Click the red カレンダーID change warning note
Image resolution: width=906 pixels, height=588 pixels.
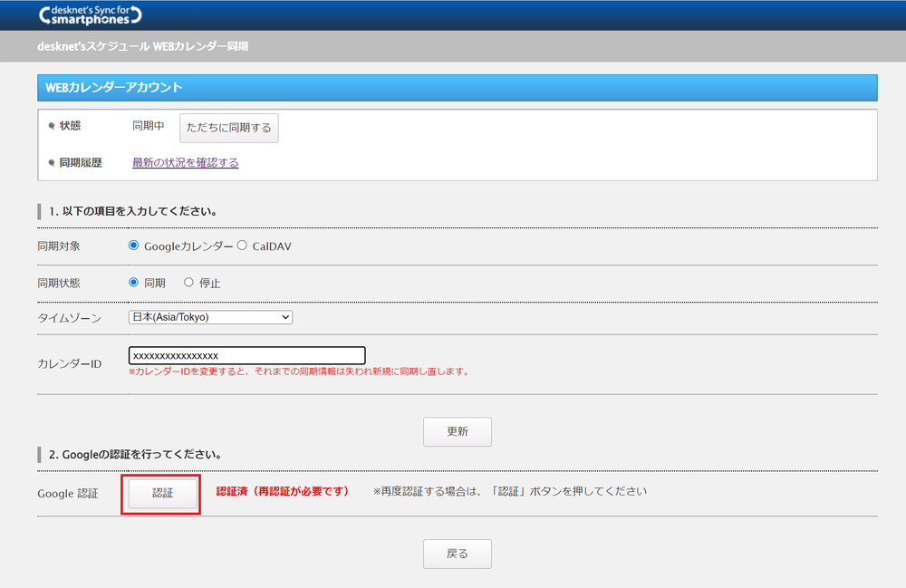(x=299, y=371)
